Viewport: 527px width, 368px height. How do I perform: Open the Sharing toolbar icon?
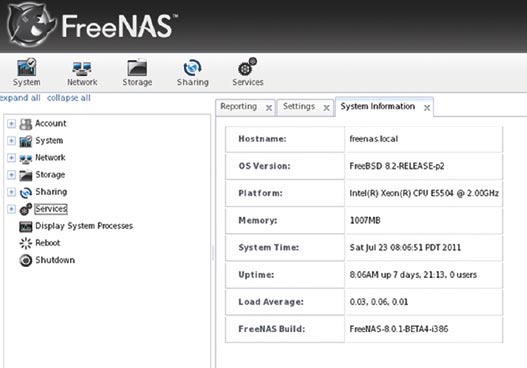point(193,67)
